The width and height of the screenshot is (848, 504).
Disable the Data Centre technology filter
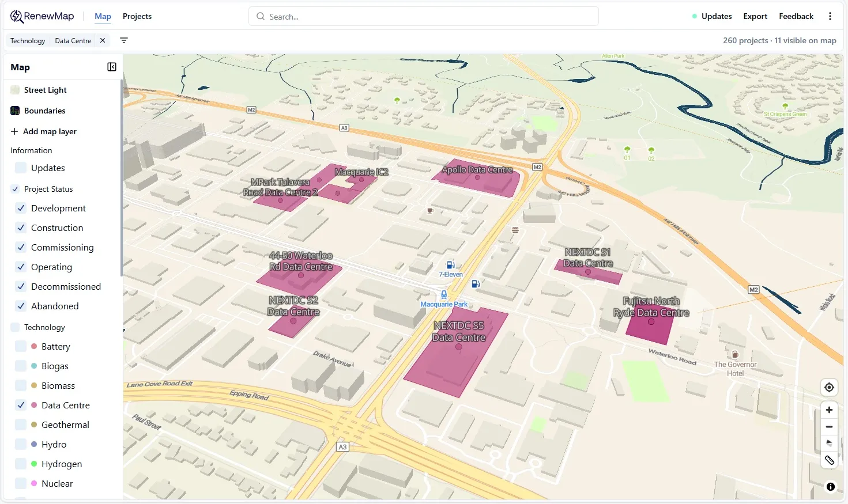20,405
